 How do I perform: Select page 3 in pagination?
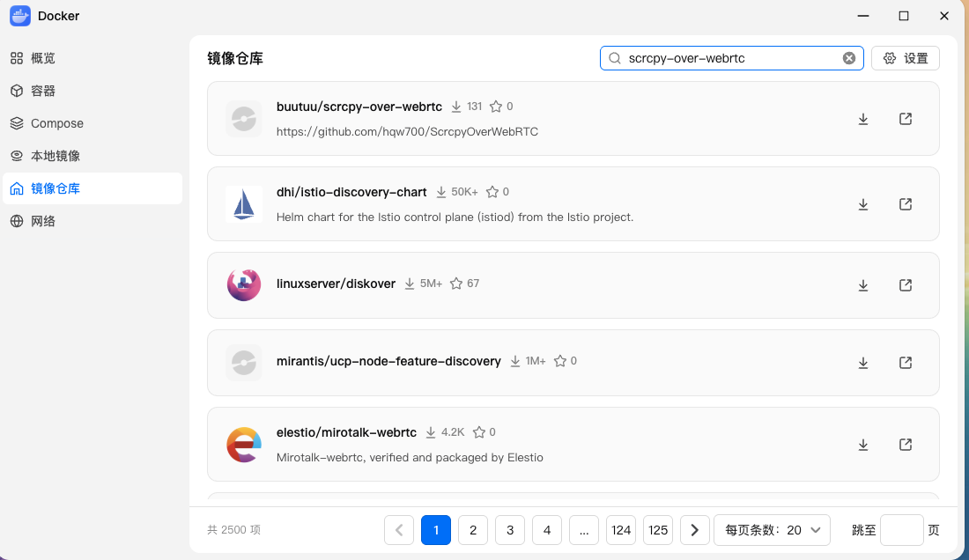click(510, 530)
